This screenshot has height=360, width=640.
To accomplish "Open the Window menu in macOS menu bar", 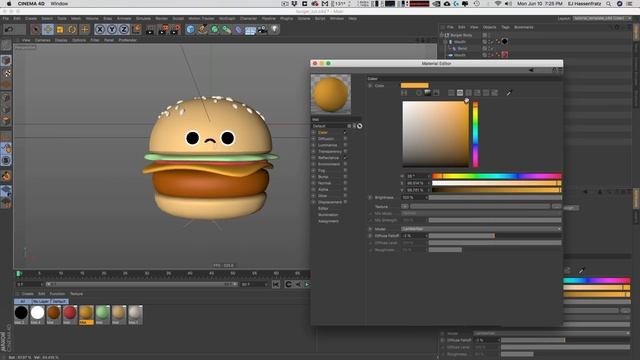I will pyautogui.click(x=59, y=4).
